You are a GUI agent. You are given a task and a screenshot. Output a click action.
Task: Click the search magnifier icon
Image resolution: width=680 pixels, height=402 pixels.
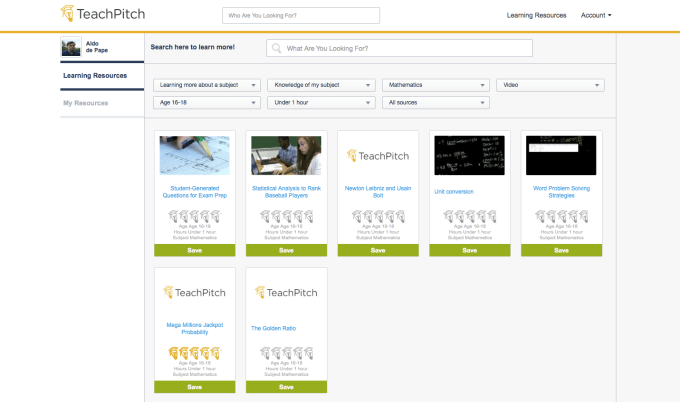click(x=276, y=48)
